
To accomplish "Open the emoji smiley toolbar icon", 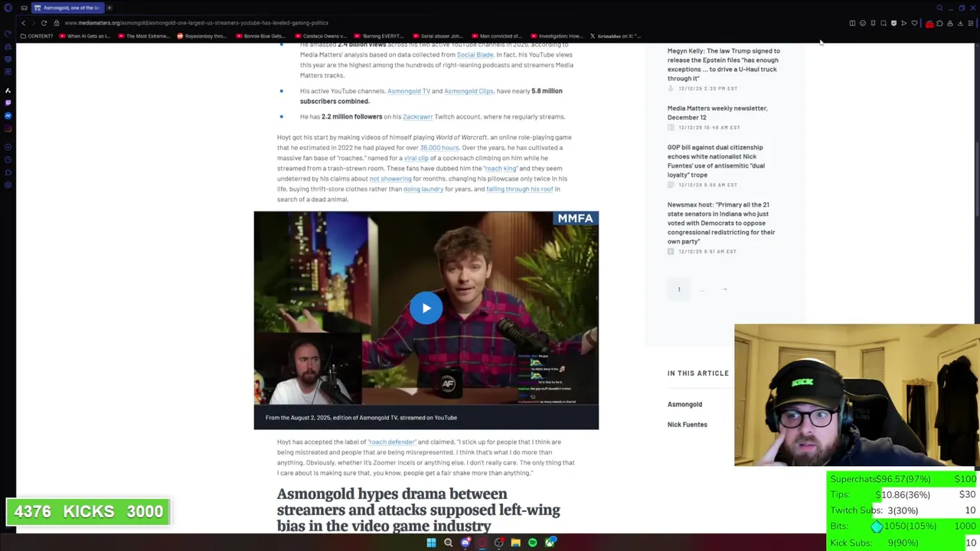I will (863, 24).
